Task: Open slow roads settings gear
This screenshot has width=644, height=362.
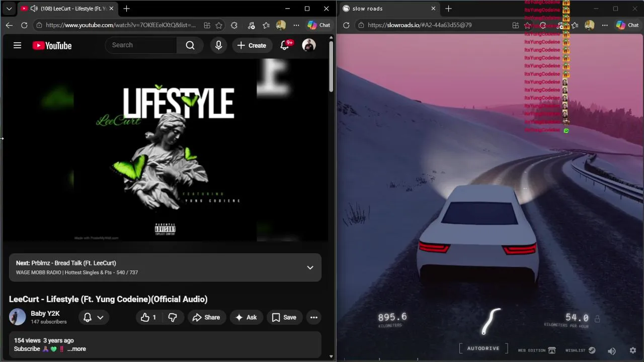Action: click(x=633, y=350)
